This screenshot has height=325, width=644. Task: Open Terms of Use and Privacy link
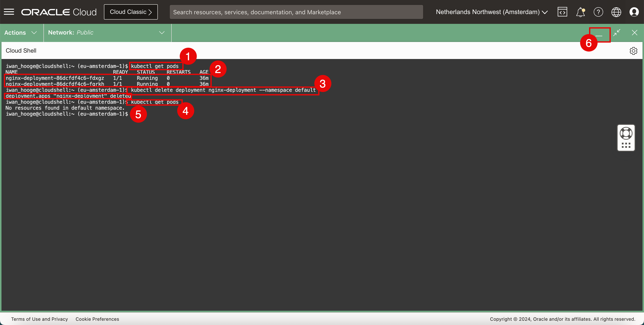(39, 319)
